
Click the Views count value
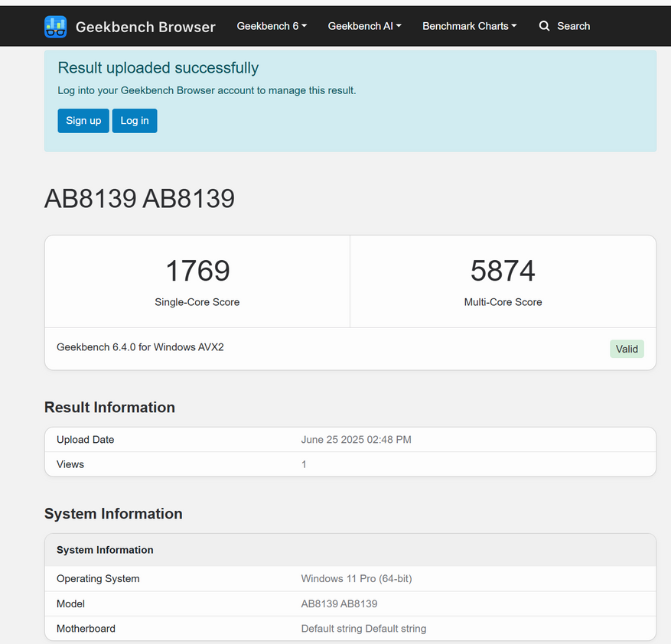[304, 464]
